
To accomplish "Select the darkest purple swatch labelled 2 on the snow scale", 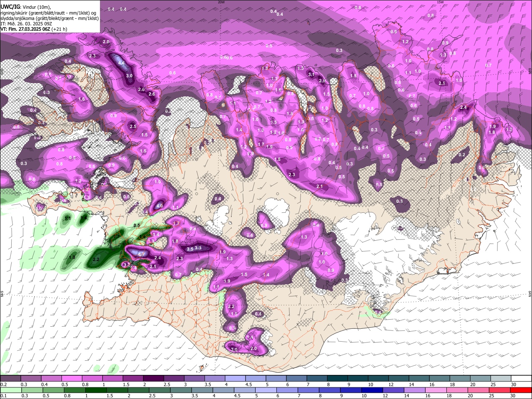I will tap(153, 379).
